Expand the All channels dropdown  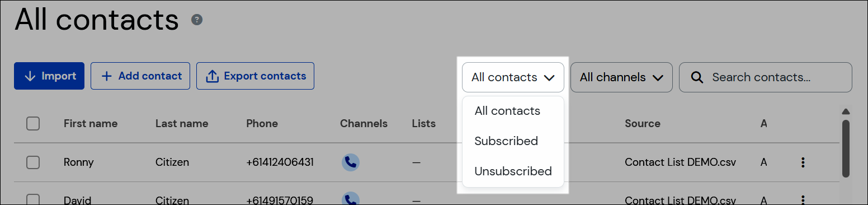(621, 77)
